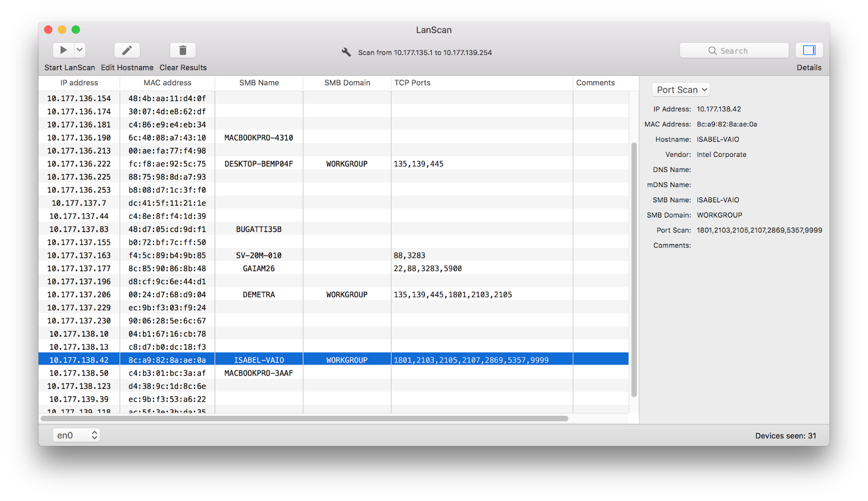The height and width of the screenshot is (501, 868).
Task: Click the horizontal scrollbar under the table
Action: pyautogui.click(x=304, y=419)
